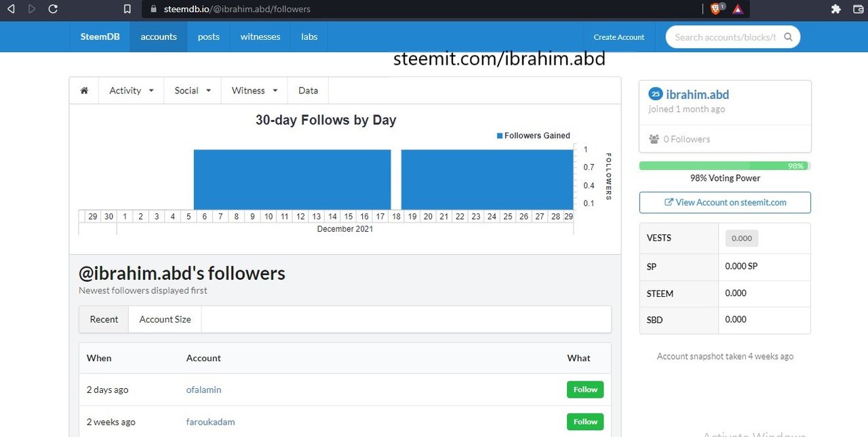Bookmark this page icon
Image resolution: width=868 pixels, height=437 pixels.
coord(127,9)
